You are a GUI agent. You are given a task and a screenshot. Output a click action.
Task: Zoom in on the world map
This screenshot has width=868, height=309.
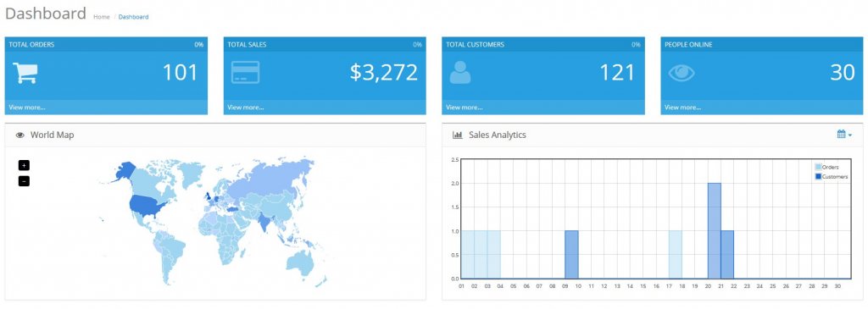pos(24,165)
